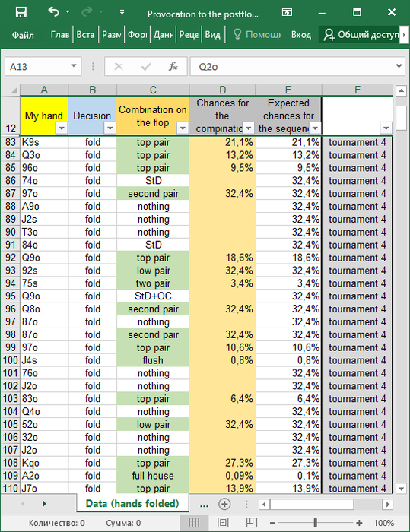The width and height of the screenshot is (410, 532).
Task: Click the vertical scrollbar thumb
Action: [x=401, y=118]
